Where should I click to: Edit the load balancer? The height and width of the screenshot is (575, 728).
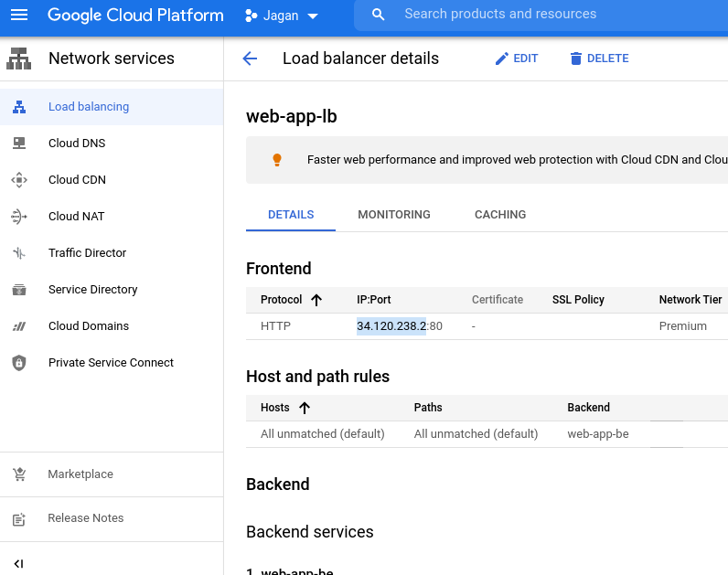click(517, 59)
